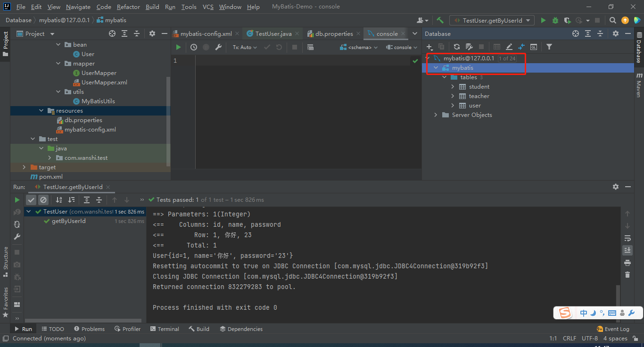Rerun tests in Run panel
Viewport: 644px width, 347px height.
(17, 200)
